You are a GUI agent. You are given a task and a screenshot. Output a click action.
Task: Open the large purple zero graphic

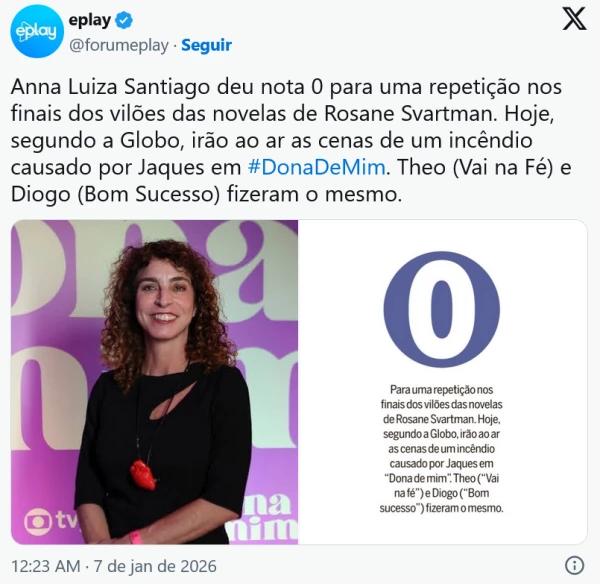coord(442,310)
